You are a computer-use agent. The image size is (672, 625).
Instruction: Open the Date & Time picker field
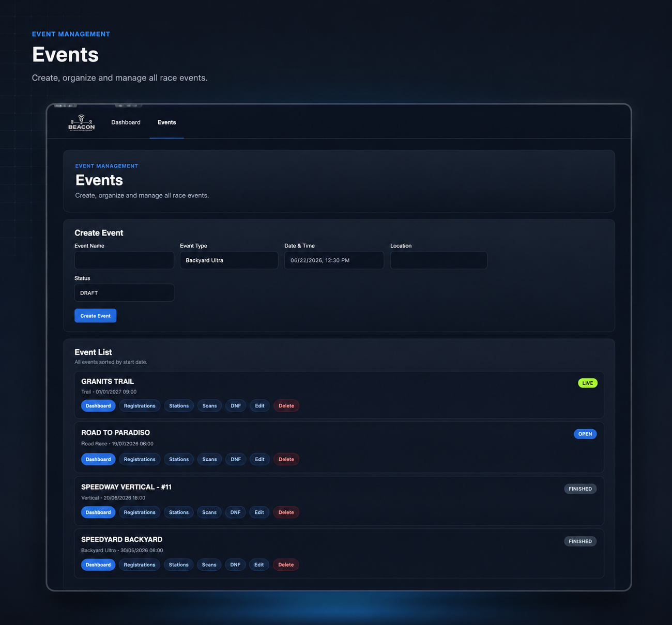[x=334, y=260]
